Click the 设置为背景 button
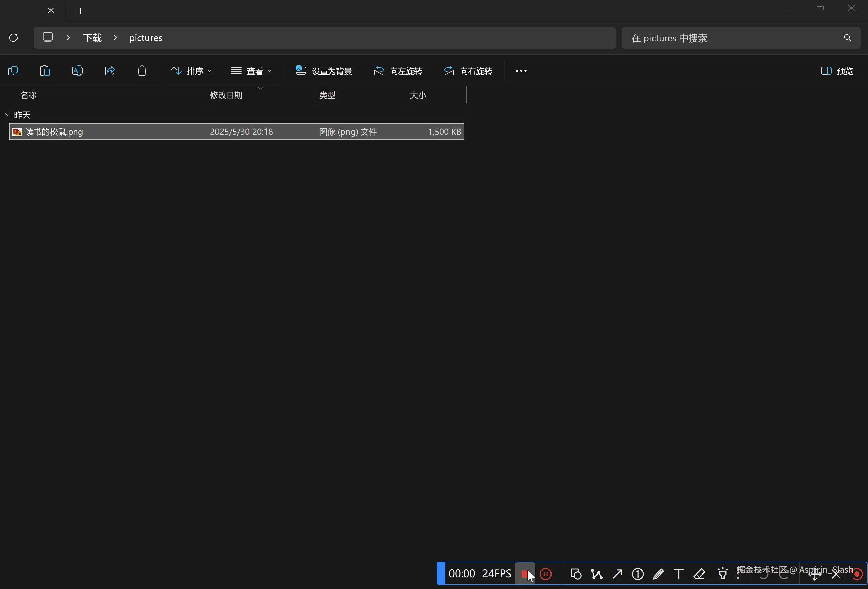The height and width of the screenshot is (589, 868). click(x=324, y=71)
